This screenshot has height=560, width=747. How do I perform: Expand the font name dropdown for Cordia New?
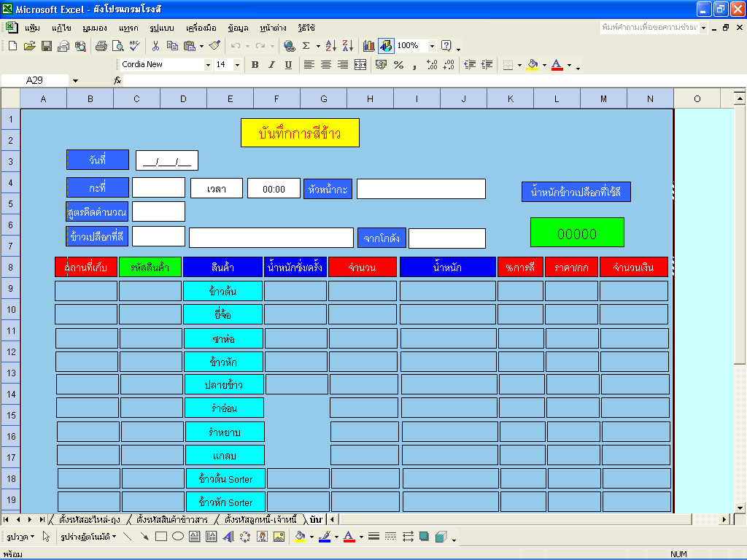[208, 65]
